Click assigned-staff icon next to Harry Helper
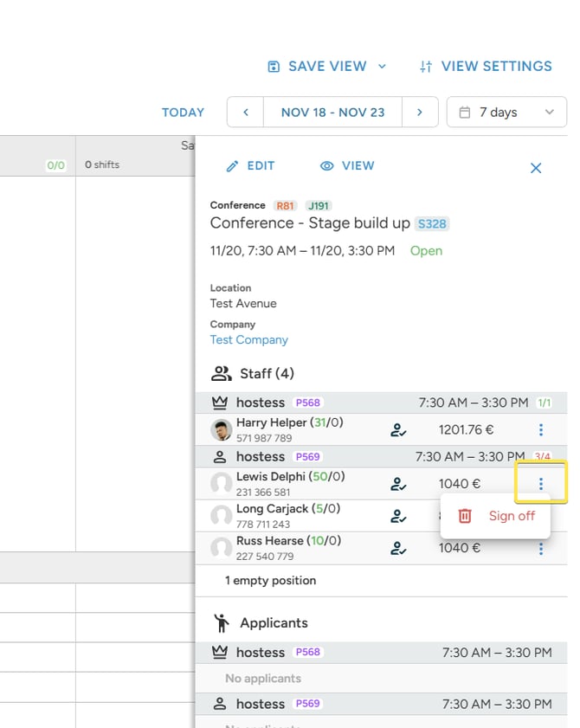The width and height of the screenshot is (580, 728). (x=398, y=430)
